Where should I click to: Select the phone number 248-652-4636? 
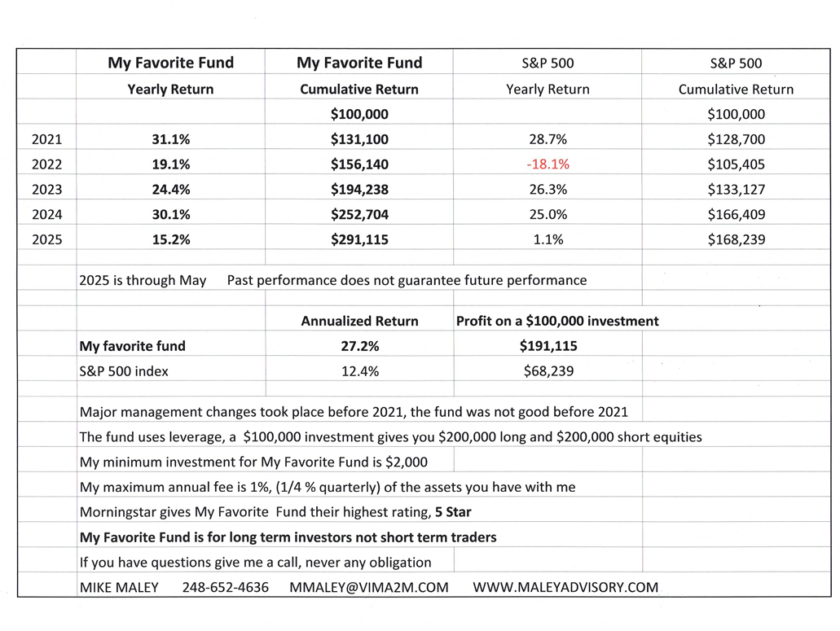226,587
